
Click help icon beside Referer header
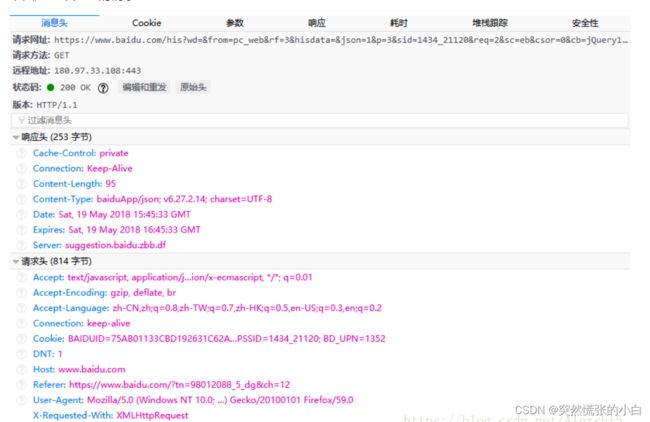(x=21, y=385)
